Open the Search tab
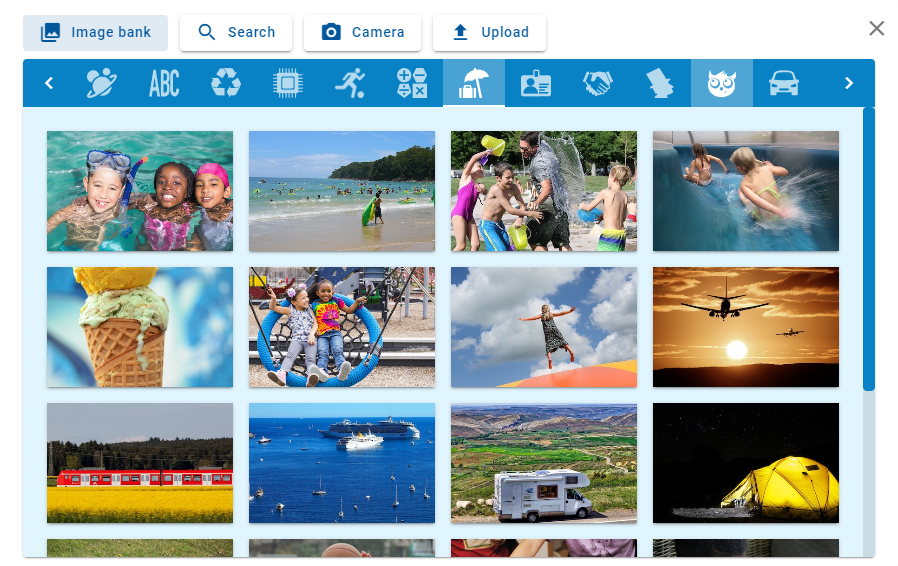Viewport: 898px width, 566px height. click(x=236, y=33)
